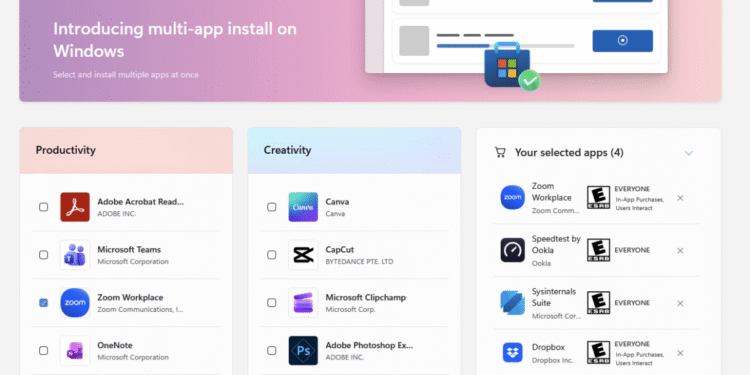Click the shopping cart icon beside selected apps
The height and width of the screenshot is (375, 750).
pyautogui.click(x=500, y=153)
